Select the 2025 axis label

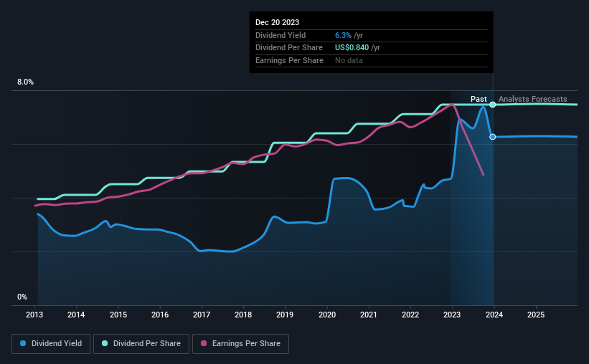(x=536, y=315)
